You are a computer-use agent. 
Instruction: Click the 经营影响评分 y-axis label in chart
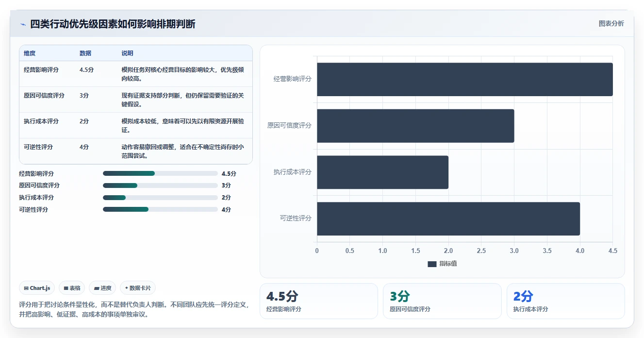(x=293, y=79)
